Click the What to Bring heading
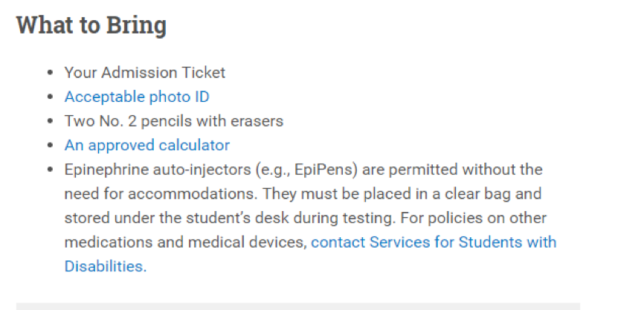The height and width of the screenshot is (310, 644). pos(91,25)
